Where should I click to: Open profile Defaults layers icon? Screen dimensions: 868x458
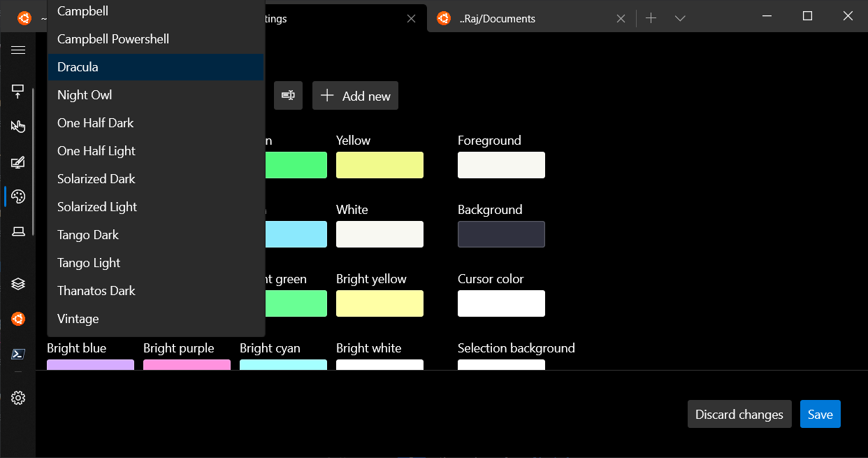18,284
